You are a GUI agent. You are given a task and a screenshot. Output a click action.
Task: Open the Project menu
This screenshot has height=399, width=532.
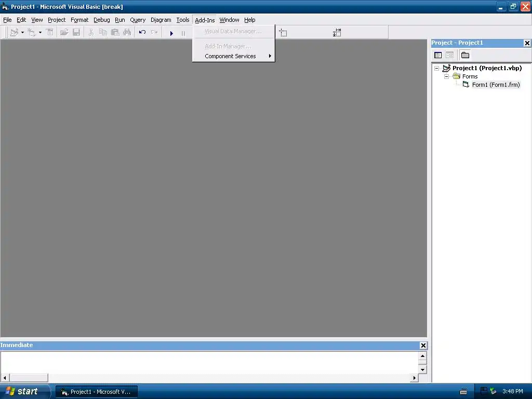click(56, 20)
